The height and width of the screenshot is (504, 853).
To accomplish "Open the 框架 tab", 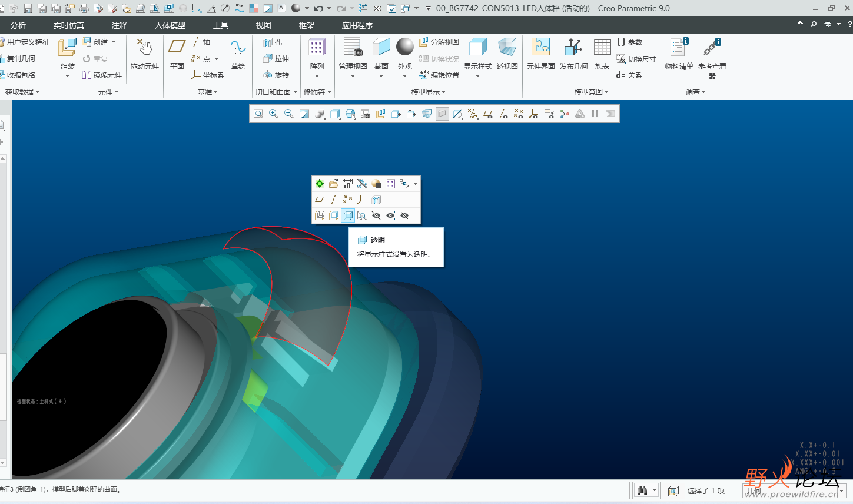I will (307, 25).
